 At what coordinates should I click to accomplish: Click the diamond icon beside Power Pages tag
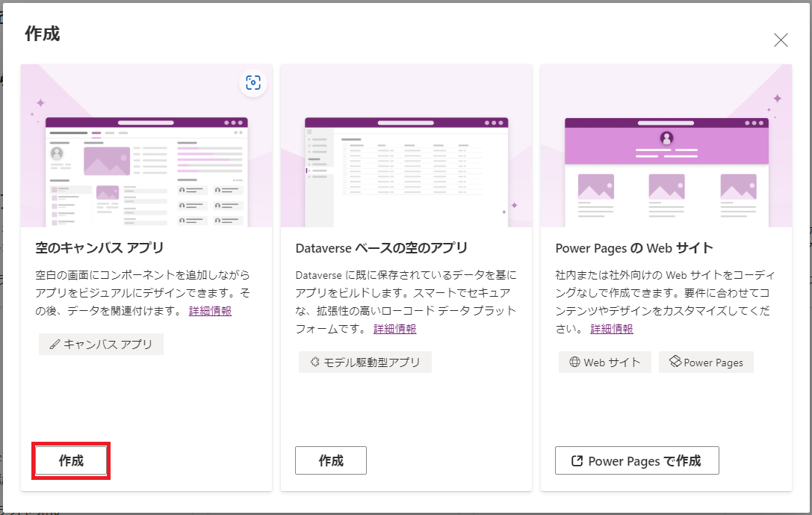point(675,361)
